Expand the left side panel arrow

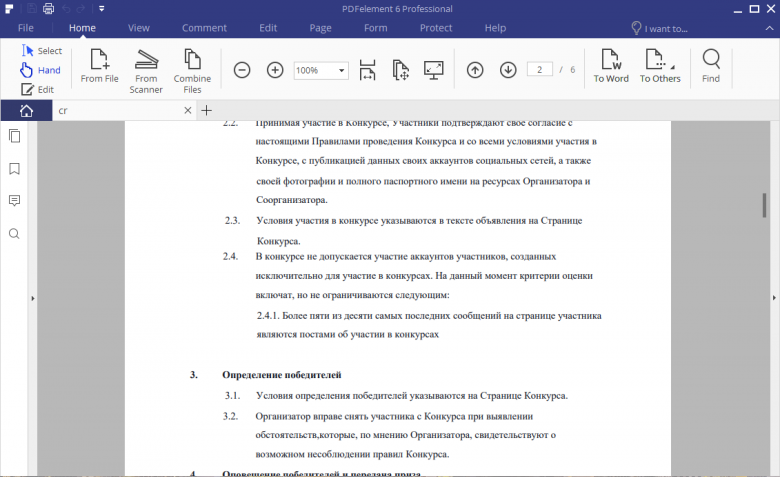tap(33, 298)
